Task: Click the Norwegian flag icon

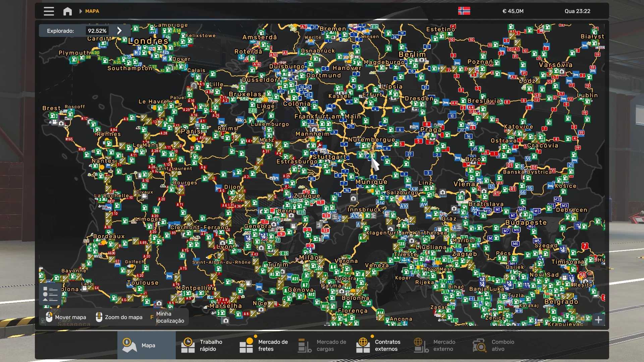Action: (464, 11)
